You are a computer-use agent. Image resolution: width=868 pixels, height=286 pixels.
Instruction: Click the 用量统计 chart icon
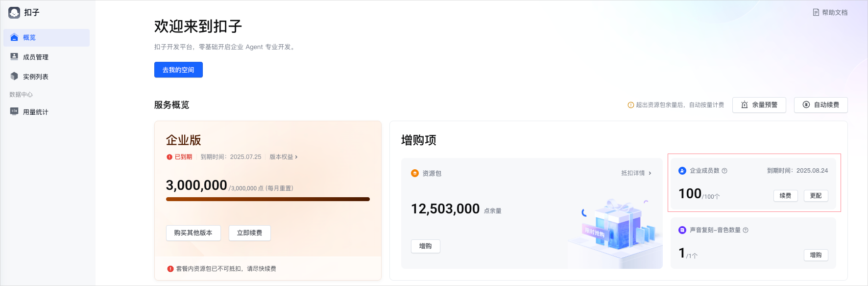[14, 112]
